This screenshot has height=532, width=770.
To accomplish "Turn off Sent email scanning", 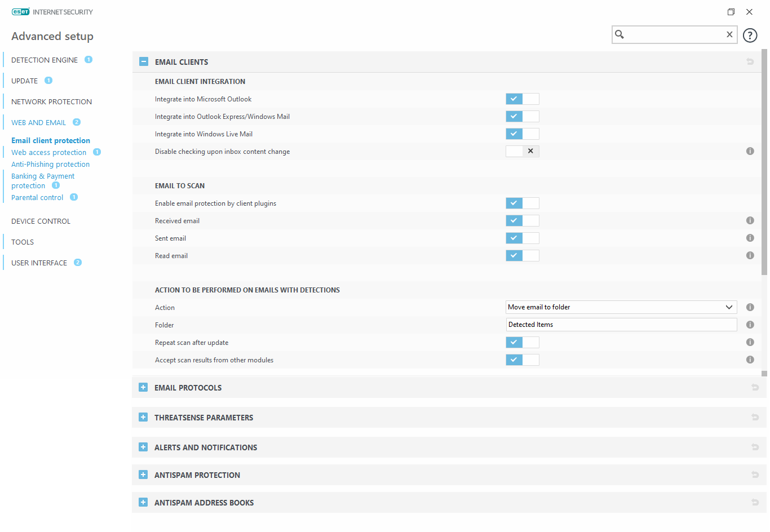I will [523, 238].
